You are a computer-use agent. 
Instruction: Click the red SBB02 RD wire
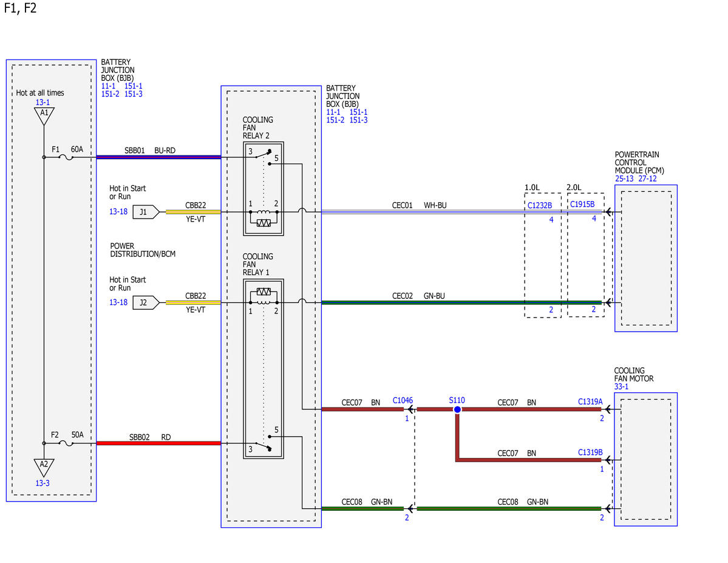[159, 443]
